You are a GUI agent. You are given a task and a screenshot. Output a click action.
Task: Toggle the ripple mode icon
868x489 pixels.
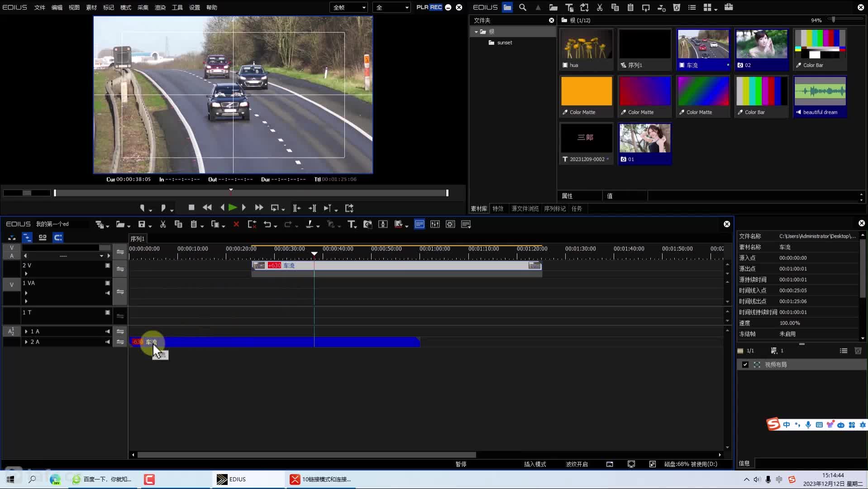click(27, 237)
